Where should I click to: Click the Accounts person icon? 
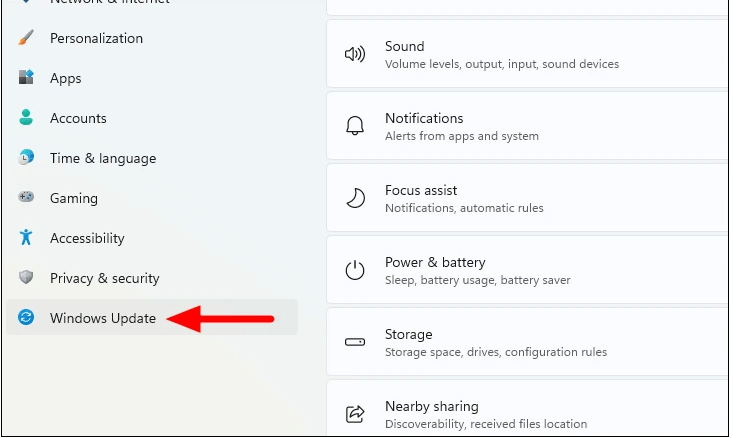(27, 118)
